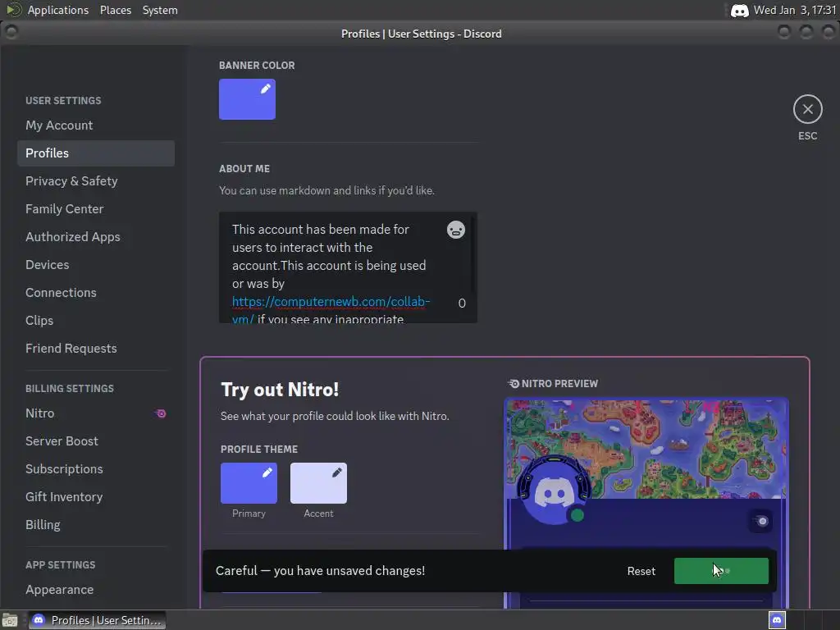Viewport: 840px width, 630px height.
Task: Open Nitro billing page
Action: 96,413
